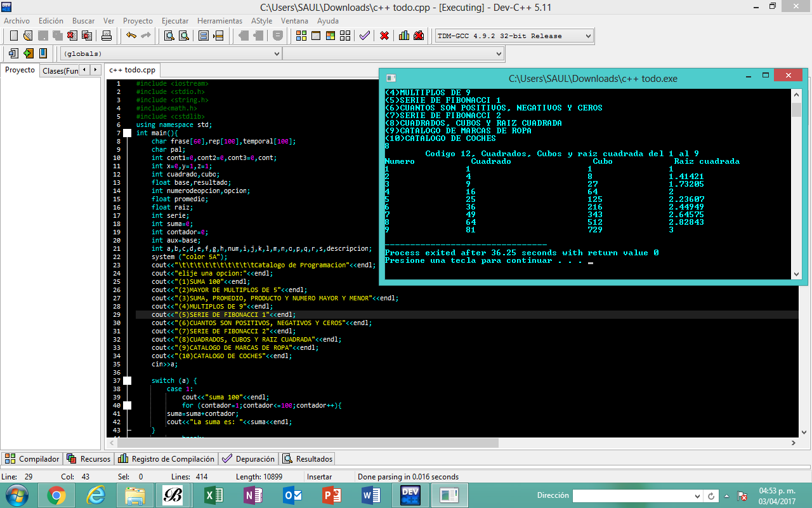
Task: Open the Ejecutar menu
Action: coord(174,20)
